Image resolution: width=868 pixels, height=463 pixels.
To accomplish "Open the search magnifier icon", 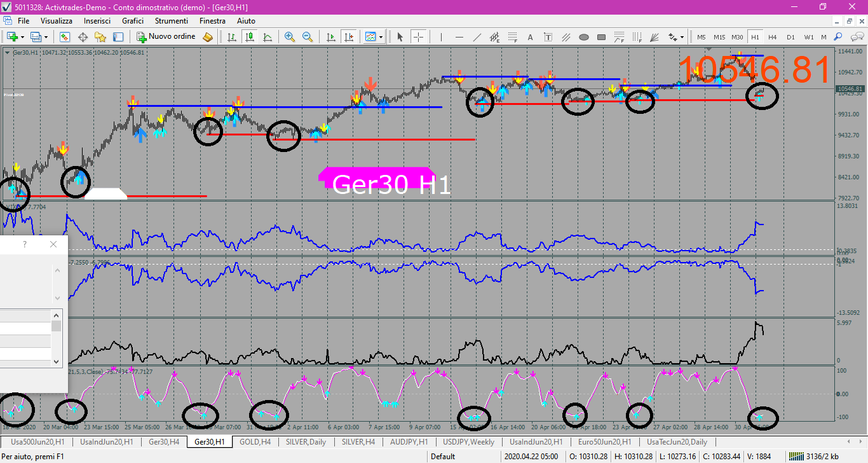I will (x=838, y=37).
